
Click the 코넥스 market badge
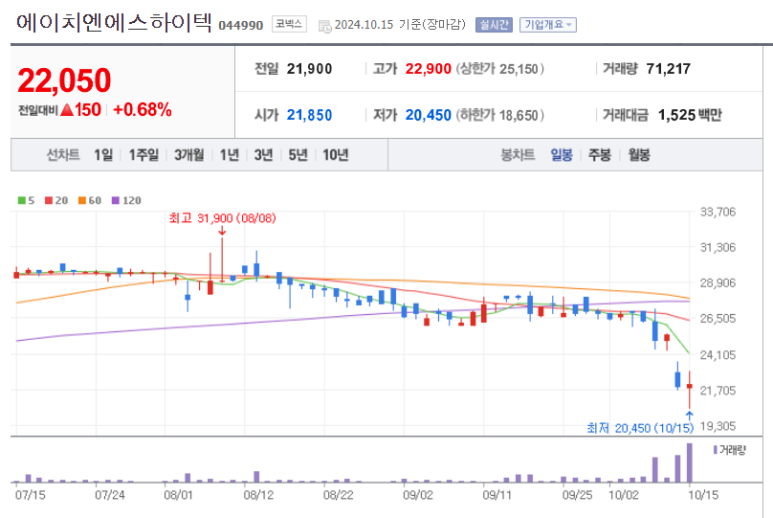(x=289, y=24)
